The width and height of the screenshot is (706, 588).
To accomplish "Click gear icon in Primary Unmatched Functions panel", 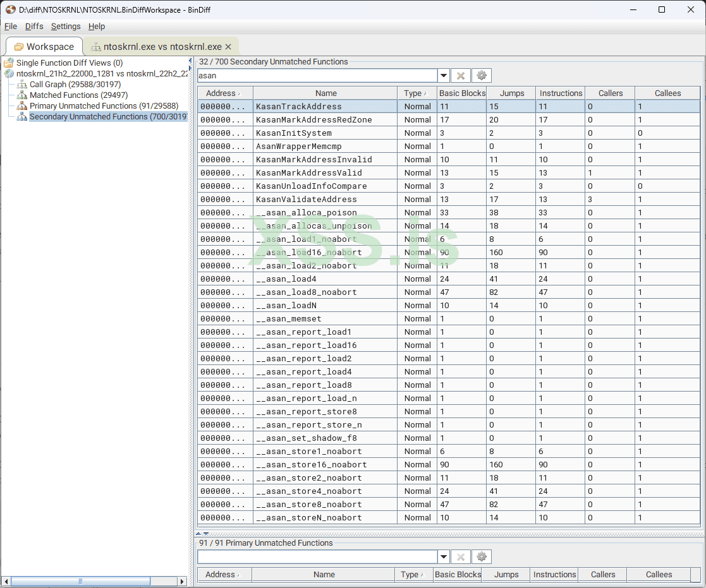I will pos(482,557).
